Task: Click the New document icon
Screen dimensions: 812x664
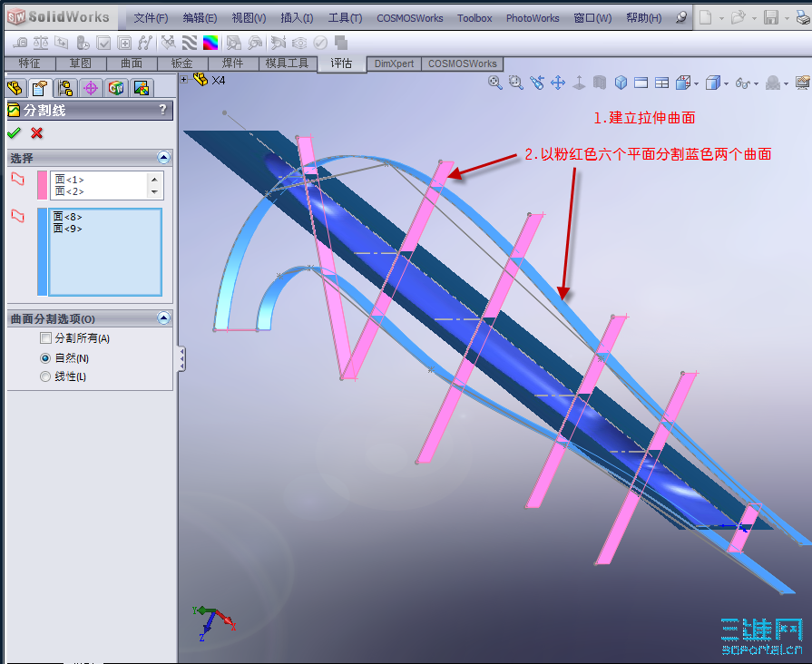Action: click(705, 17)
